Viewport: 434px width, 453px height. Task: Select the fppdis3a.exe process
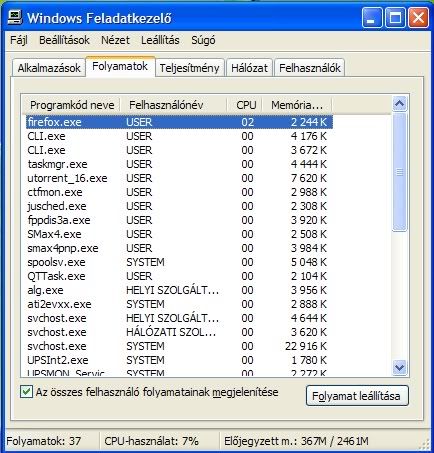(x=179, y=220)
